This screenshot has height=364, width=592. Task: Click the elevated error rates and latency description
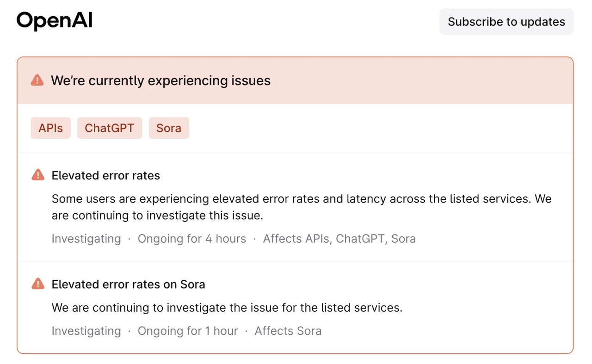point(302,207)
